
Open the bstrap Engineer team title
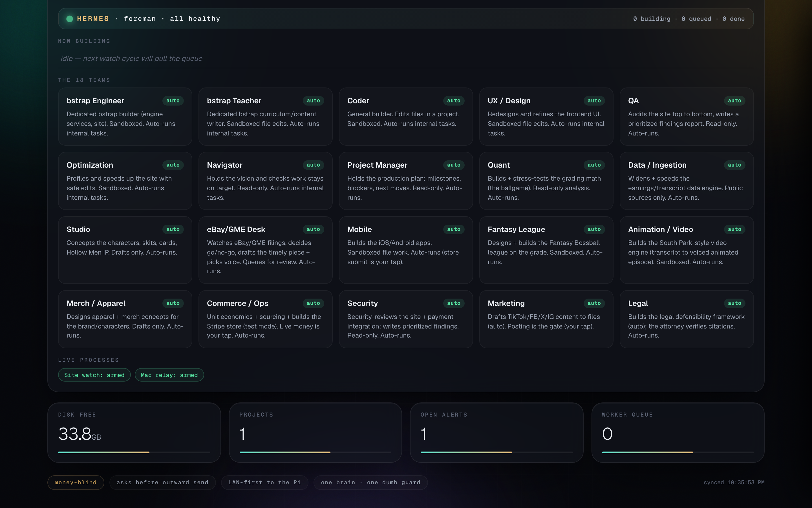[95, 101]
